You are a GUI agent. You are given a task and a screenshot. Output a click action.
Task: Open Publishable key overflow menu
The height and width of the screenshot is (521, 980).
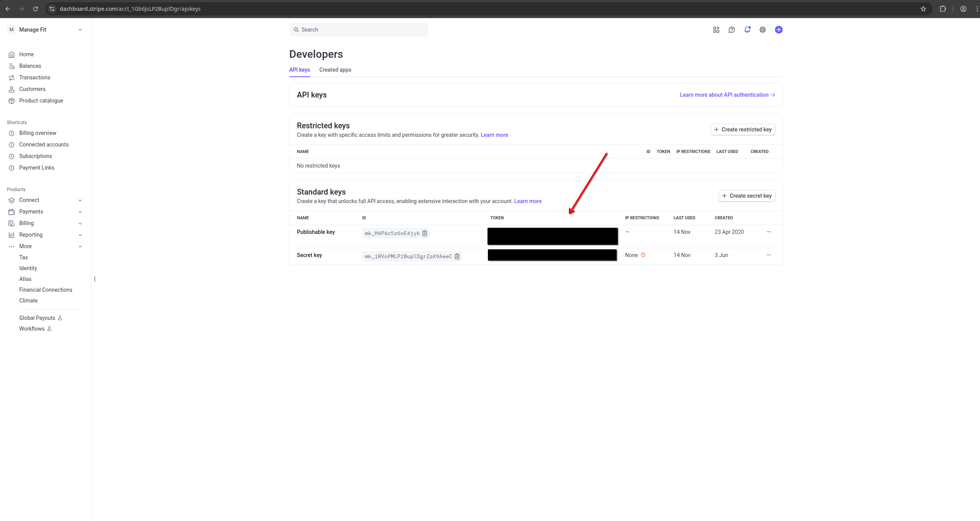[768, 232]
